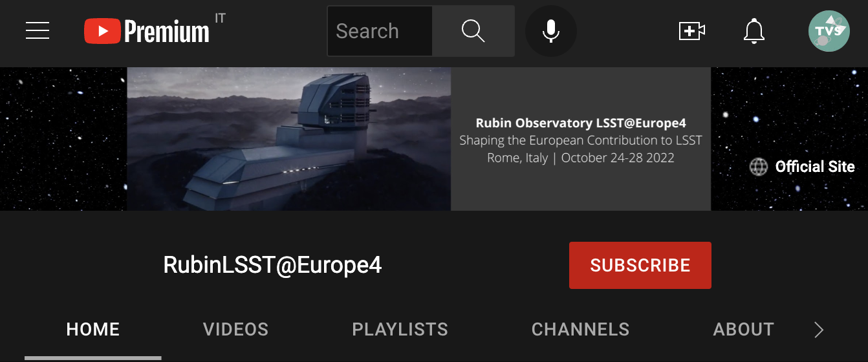Screen dimensions: 868x362
Task: Click the Rubin Observatory telescope banner image
Action: [x=288, y=139]
